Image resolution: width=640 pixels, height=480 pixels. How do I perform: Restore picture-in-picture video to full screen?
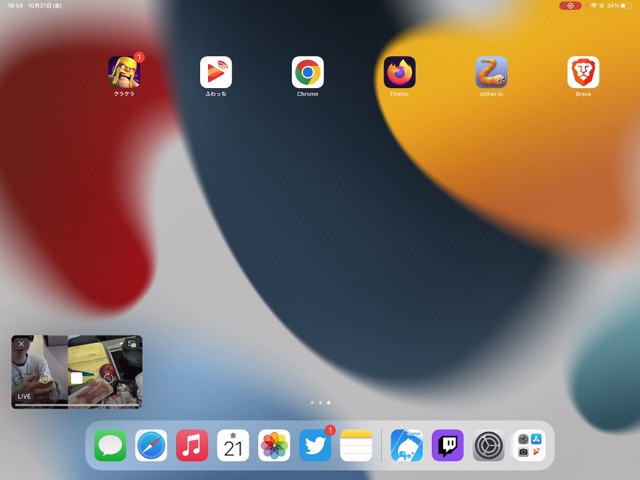click(132, 344)
